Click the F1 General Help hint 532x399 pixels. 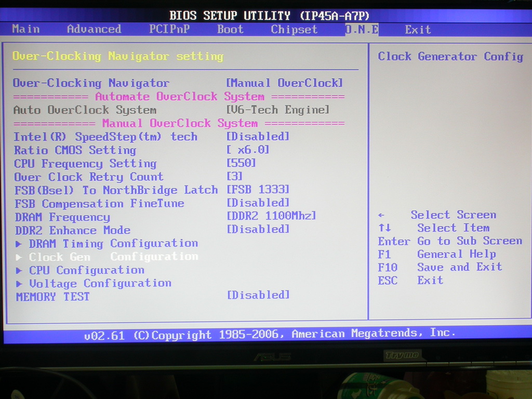(x=437, y=254)
